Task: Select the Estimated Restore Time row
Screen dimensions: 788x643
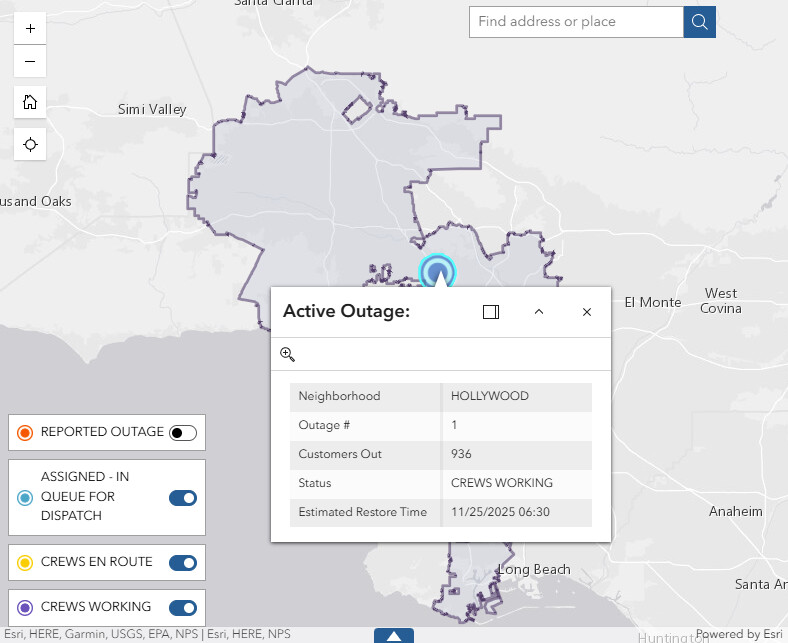Action: pyautogui.click(x=440, y=512)
